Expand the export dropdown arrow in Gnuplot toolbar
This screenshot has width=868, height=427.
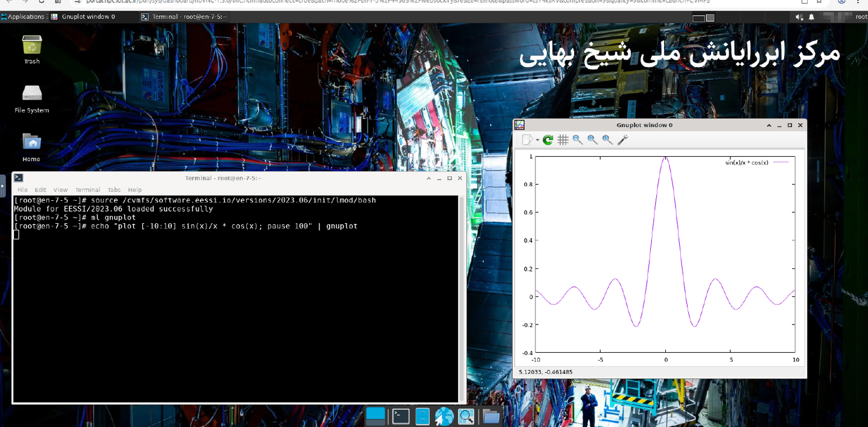(x=537, y=140)
